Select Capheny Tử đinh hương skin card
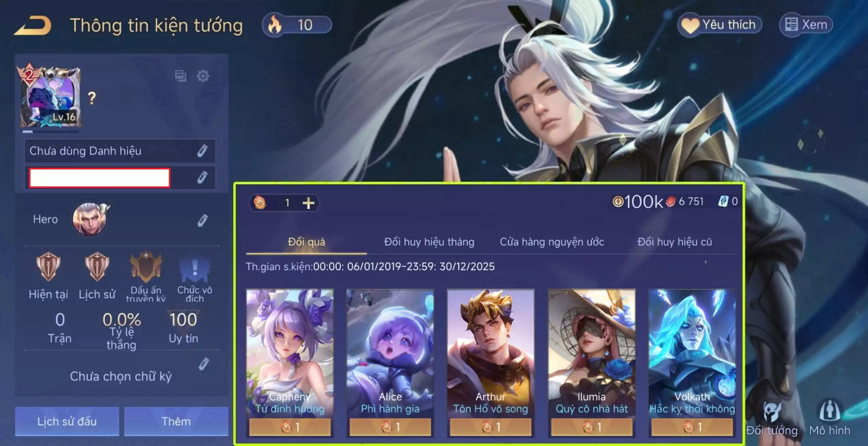The height and width of the screenshot is (446, 868). pyautogui.click(x=290, y=363)
